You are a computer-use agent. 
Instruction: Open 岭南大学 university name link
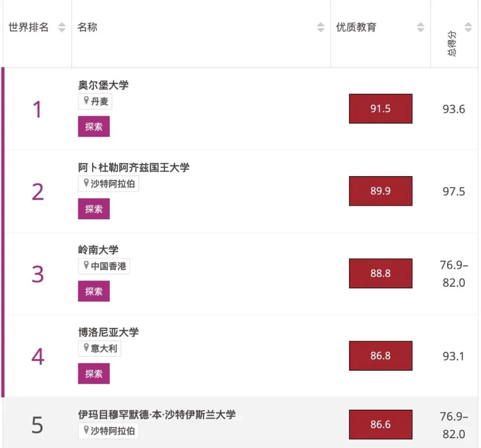[x=98, y=250]
